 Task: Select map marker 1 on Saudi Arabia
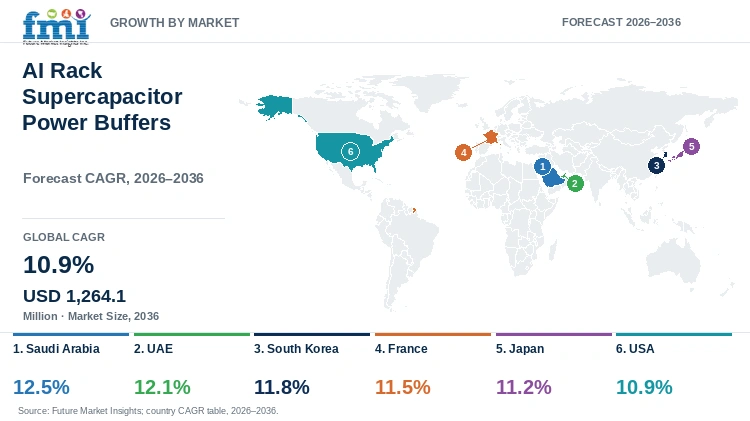(x=542, y=166)
